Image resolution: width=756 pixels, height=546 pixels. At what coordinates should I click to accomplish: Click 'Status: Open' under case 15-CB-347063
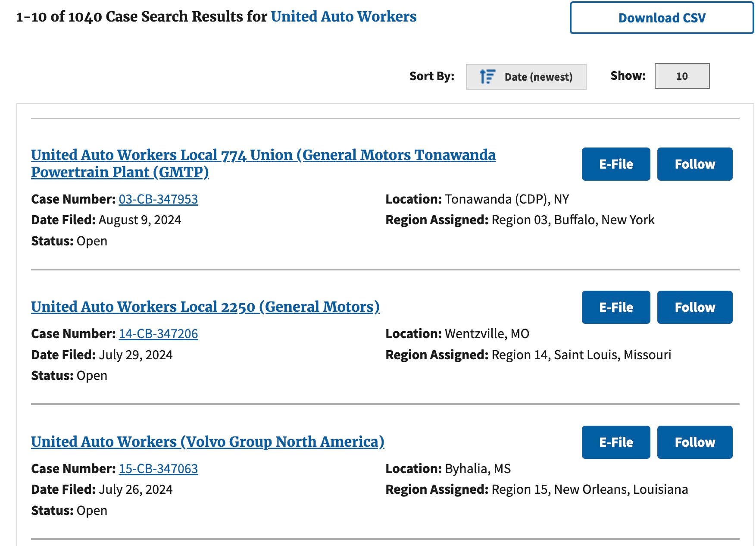coord(69,511)
